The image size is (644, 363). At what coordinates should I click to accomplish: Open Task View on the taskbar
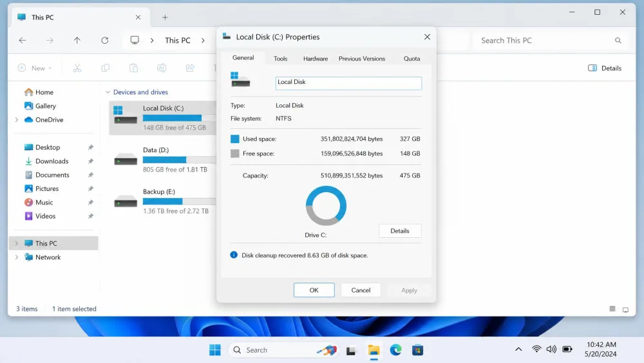[351, 350]
